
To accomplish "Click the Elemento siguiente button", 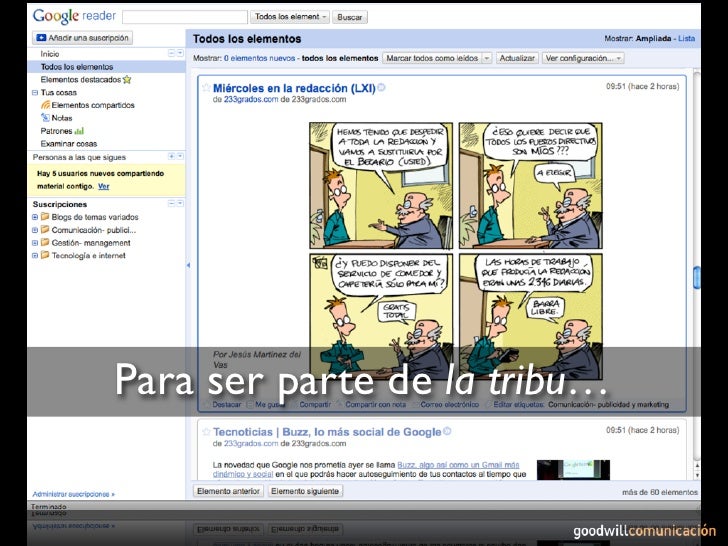I will [x=305, y=492].
